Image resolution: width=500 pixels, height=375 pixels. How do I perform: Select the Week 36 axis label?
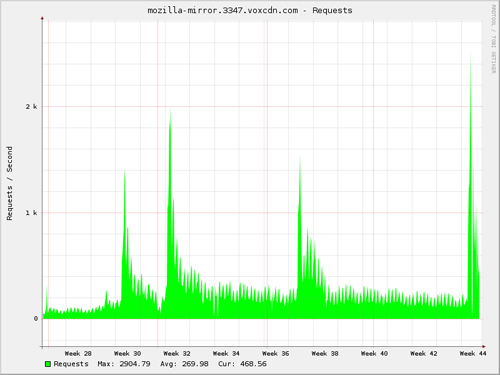(275, 354)
